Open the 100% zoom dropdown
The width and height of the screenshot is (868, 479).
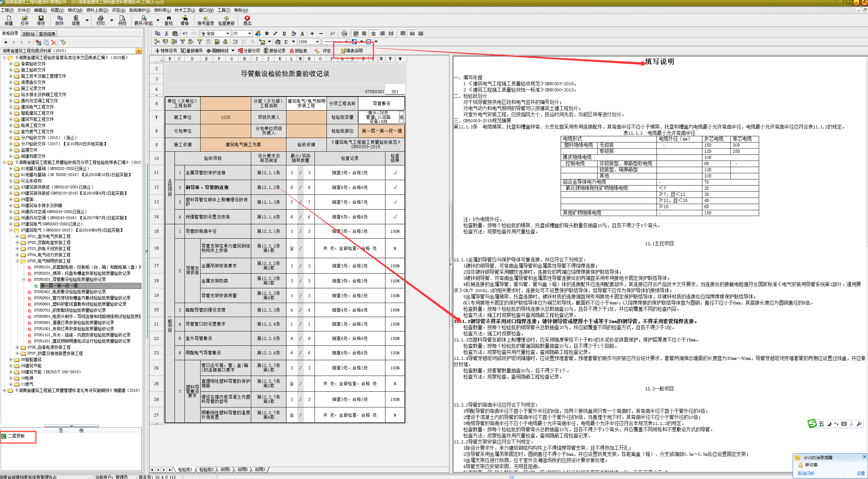318,42
